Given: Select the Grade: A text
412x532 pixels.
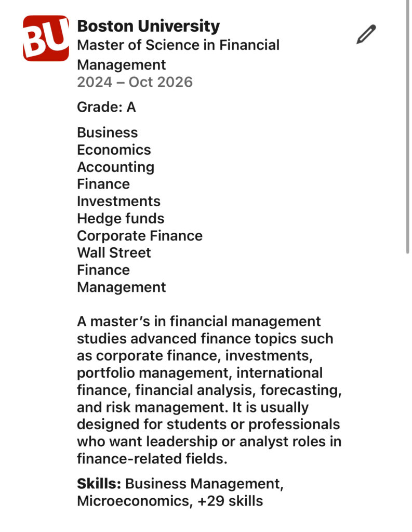Looking at the screenshot, I should (x=106, y=107).
